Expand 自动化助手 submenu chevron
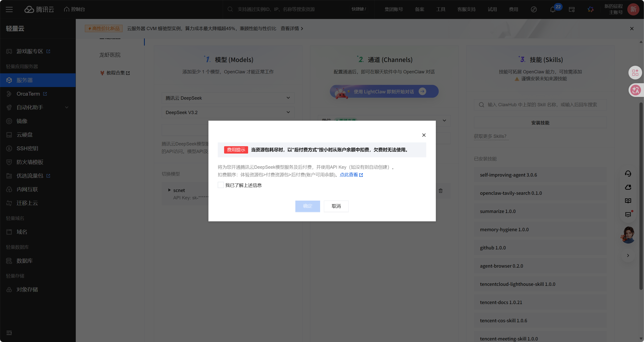644x342 pixels. pyautogui.click(x=67, y=108)
